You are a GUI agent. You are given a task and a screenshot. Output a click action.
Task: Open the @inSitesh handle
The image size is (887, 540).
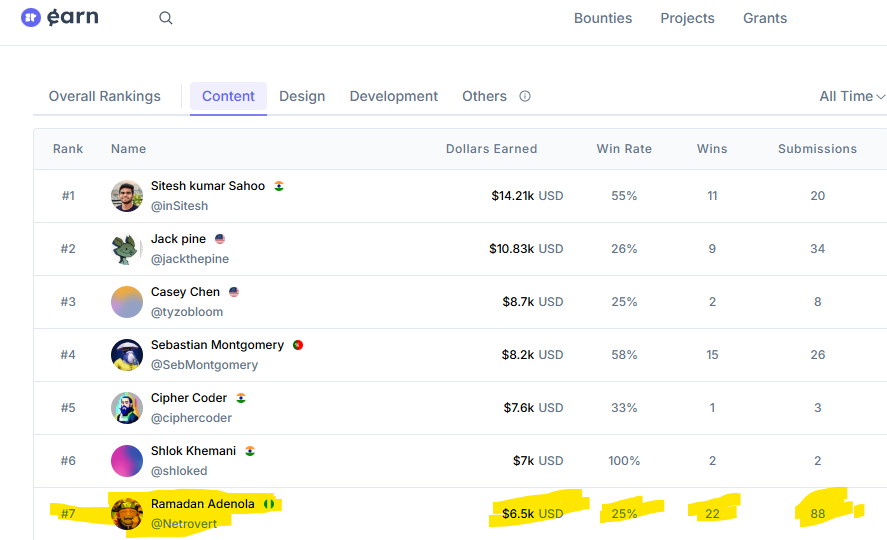click(x=179, y=206)
